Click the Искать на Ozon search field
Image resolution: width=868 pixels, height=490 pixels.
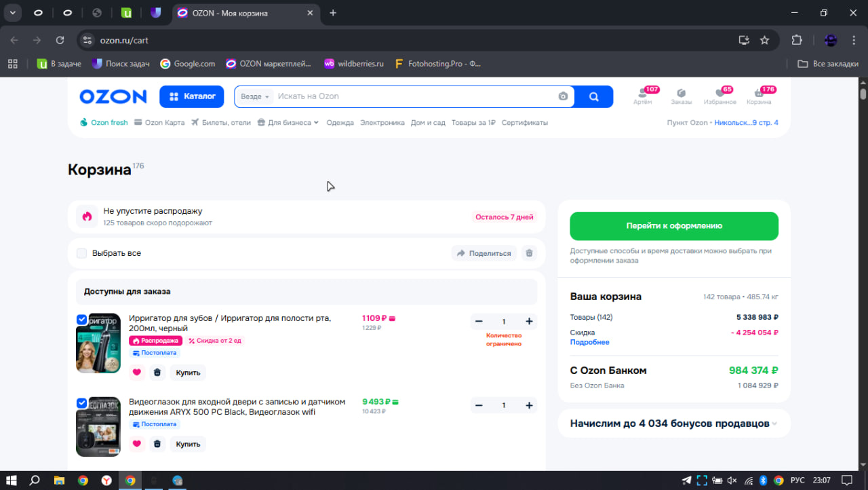click(414, 96)
